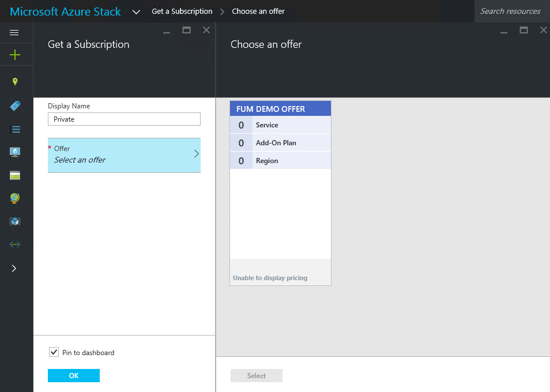The height and width of the screenshot is (392, 550).
Task: Open the cube resource icon
Action: (15, 221)
